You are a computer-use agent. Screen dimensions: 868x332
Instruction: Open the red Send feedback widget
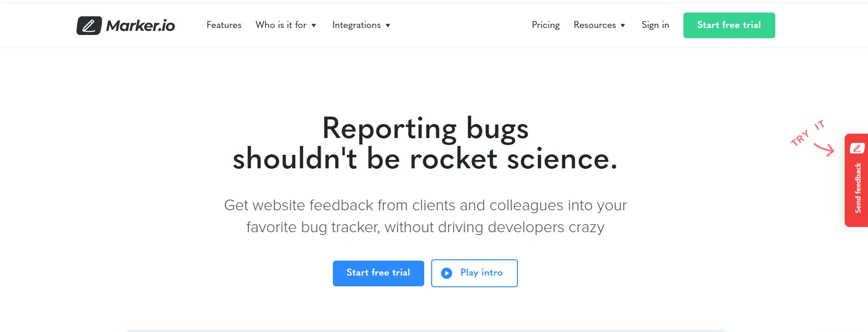[x=856, y=180]
